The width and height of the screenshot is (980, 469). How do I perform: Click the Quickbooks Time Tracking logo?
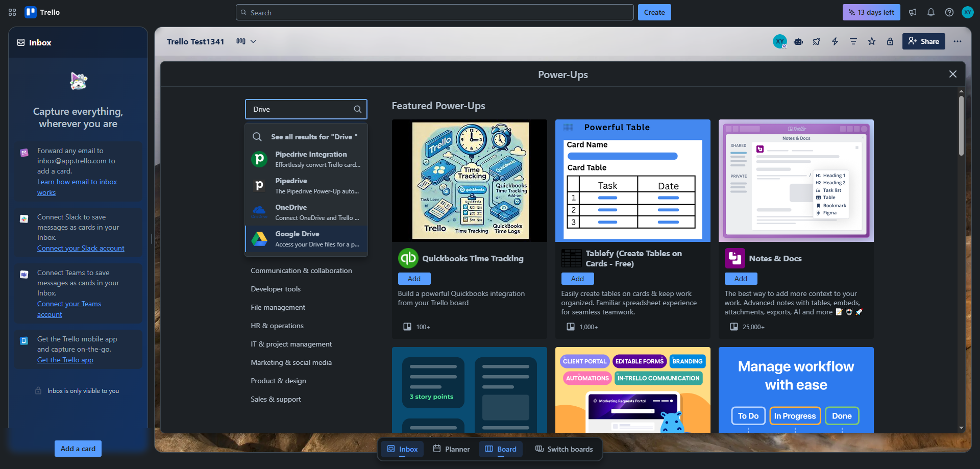(408, 258)
